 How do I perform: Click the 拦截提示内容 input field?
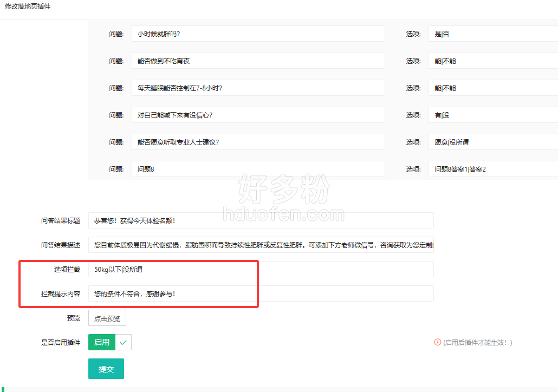(261, 293)
